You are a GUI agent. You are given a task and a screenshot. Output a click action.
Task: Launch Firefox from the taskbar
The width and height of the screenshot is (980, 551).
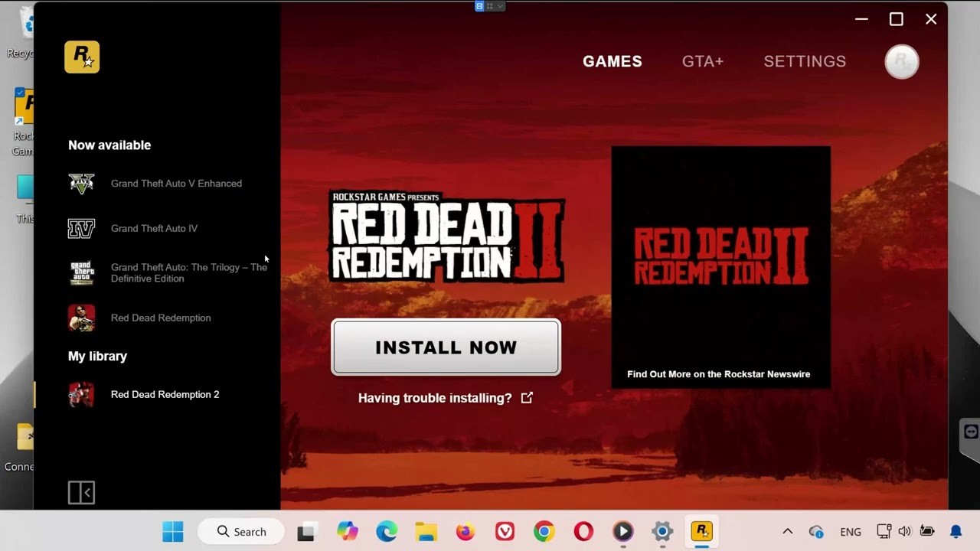pyautogui.click(x=465, y=531)
